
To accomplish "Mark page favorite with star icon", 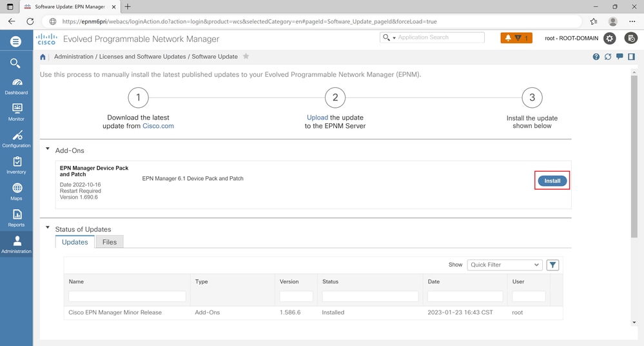I will click(x=246, y=56).
